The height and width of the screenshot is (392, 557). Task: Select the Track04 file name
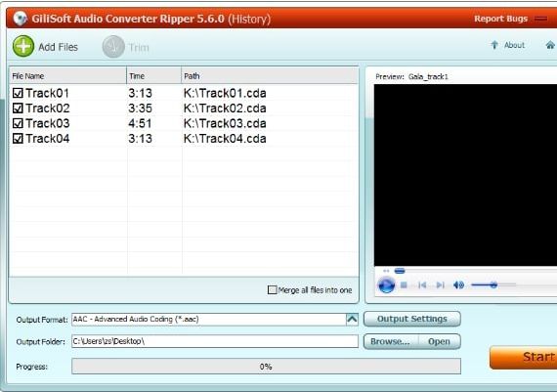coord(48,138)
